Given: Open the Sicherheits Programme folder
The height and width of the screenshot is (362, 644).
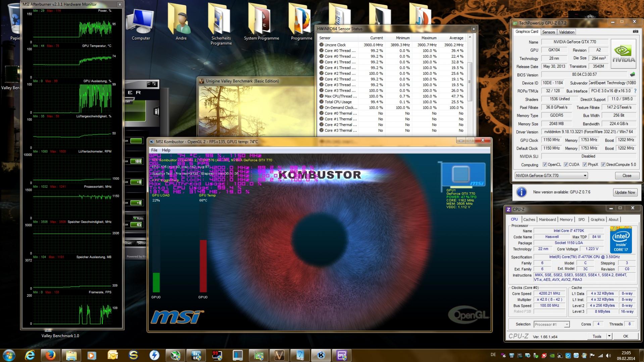Looking at the screenshot, I should point(221,25).
